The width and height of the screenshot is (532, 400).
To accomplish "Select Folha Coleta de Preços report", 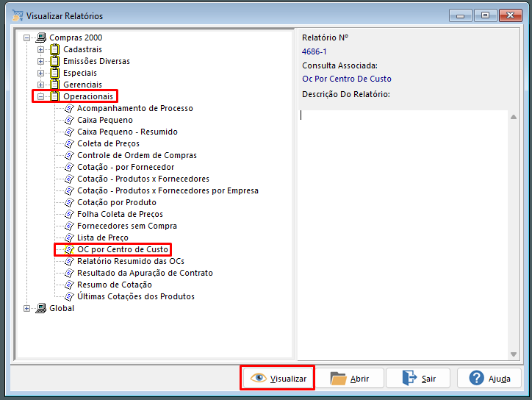I will coord(120,214).
